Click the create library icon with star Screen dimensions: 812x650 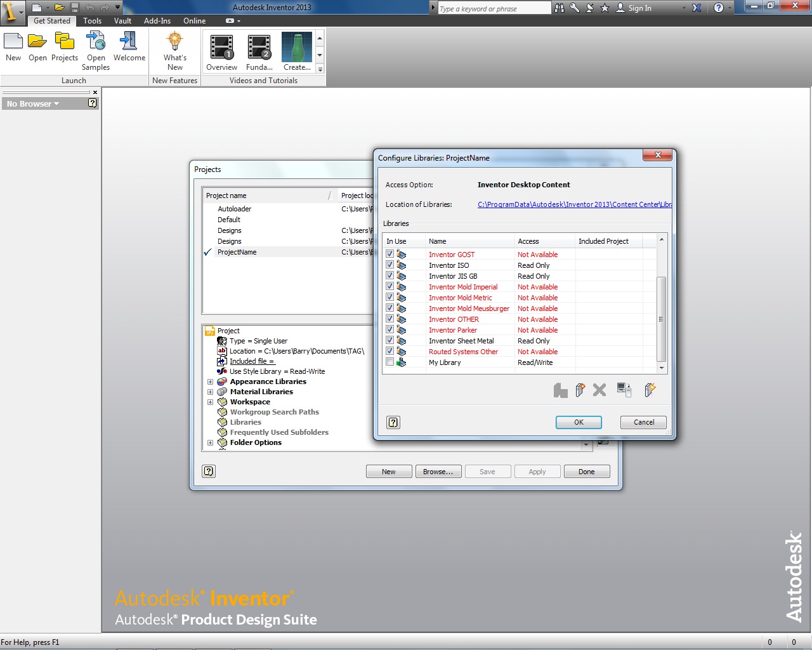click(580, 390)
